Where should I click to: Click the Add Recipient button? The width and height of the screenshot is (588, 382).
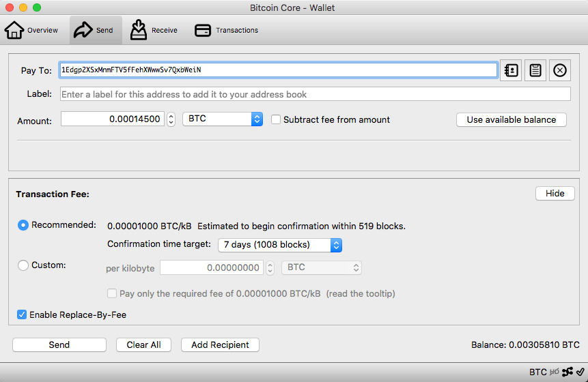click(x=220, y=344)
